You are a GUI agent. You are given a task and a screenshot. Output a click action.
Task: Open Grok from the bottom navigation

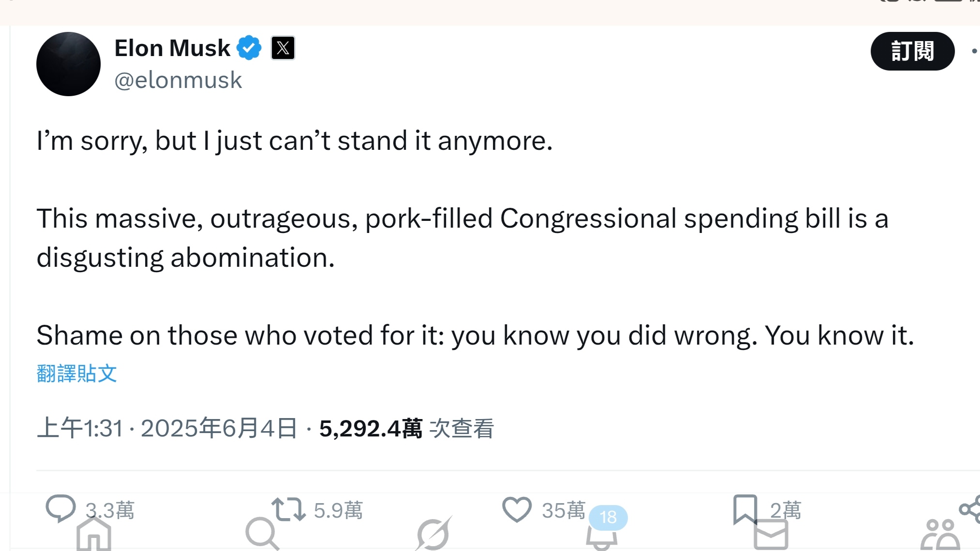pyautogui.click(x=433, y=534)
